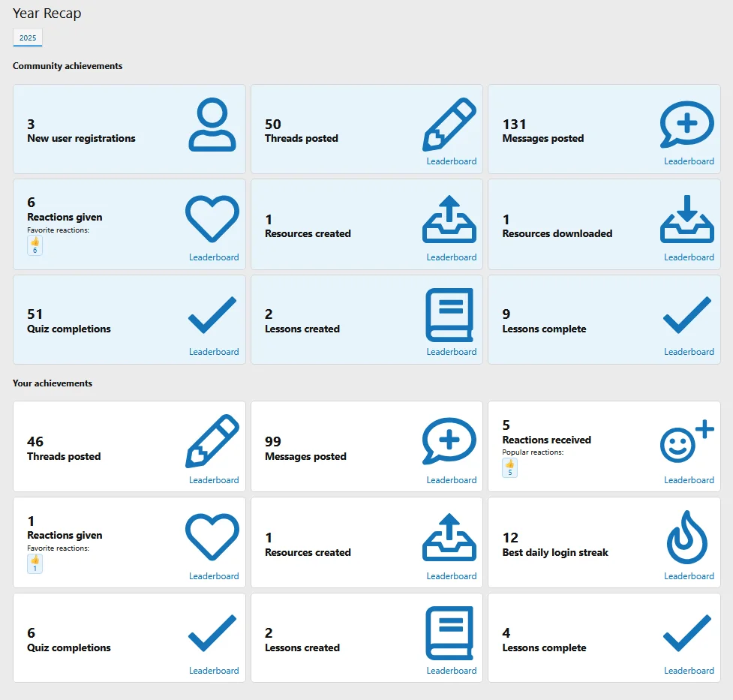
Task: Click the user icon for New user registrations
Action: click(212, 125)
